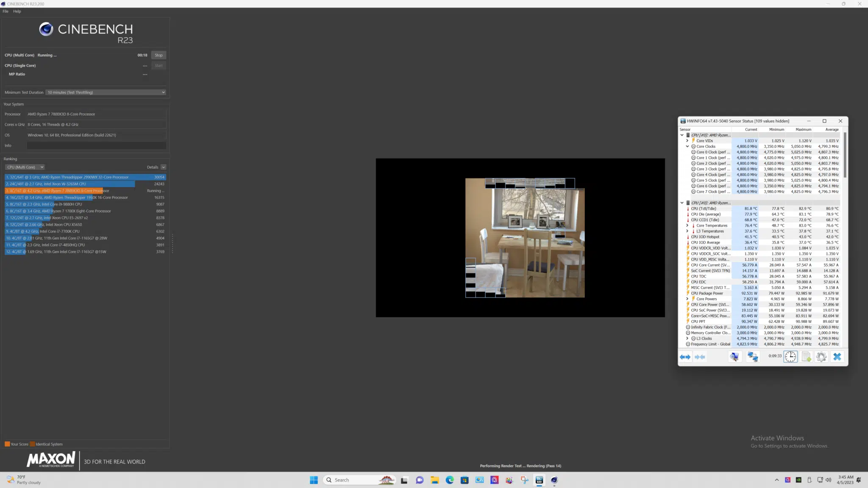Start logging with HWiNFO log file icon

pos(806,357)
